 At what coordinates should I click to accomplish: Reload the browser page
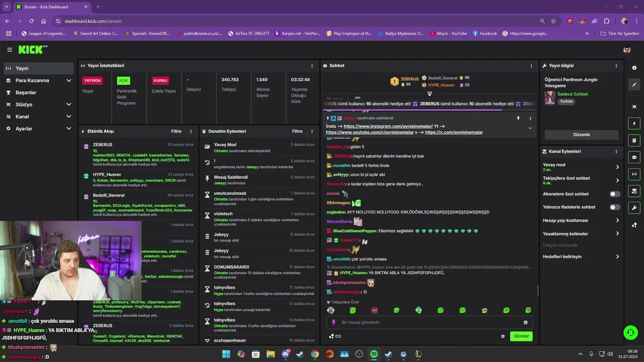pos(32,21)
